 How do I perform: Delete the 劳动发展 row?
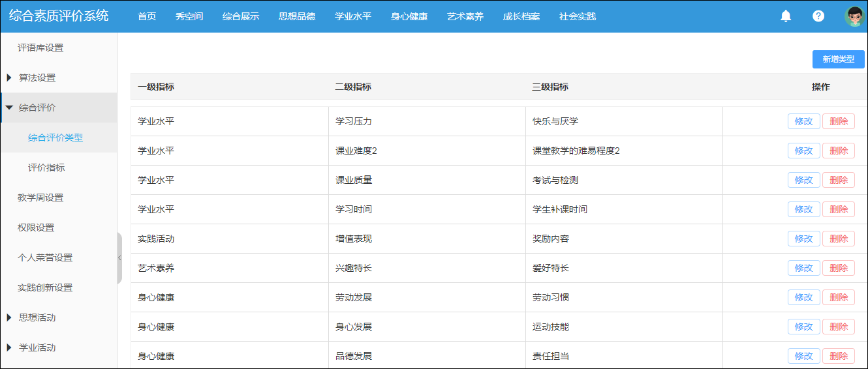[838, 297]
